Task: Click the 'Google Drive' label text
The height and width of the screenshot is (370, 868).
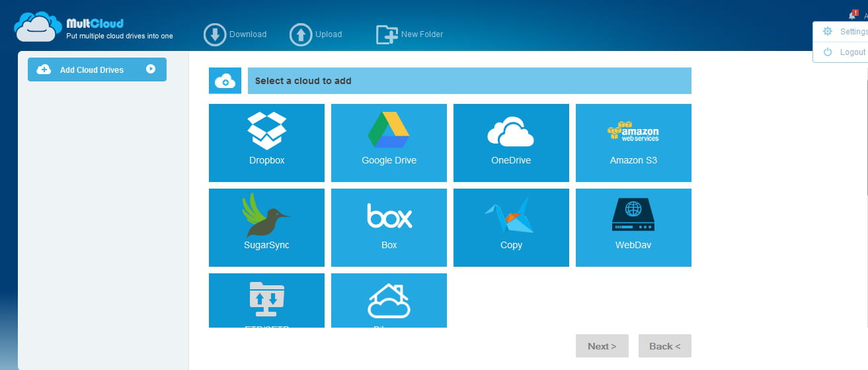Action: click(x=389, y=160)
